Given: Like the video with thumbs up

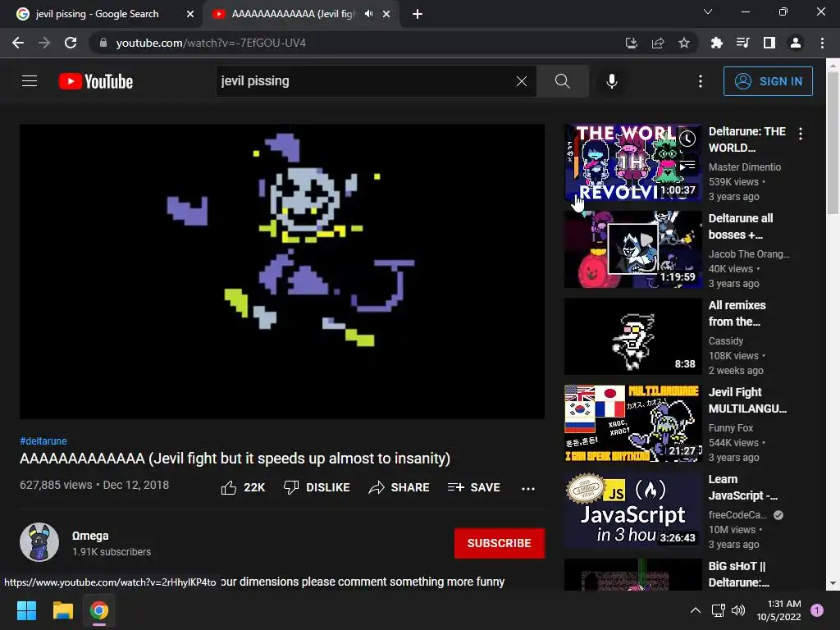Looking at the screenshot, I should pos(243,487).
